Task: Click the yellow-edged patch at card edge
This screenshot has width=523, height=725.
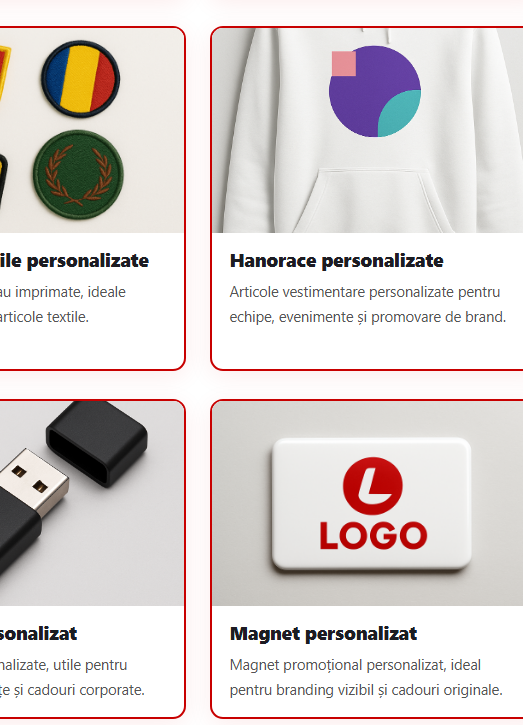Action: (5, 72)
